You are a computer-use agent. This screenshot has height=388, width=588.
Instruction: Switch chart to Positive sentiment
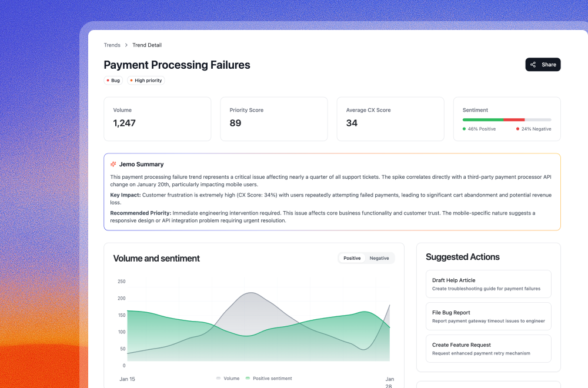[x=352, y=258]
